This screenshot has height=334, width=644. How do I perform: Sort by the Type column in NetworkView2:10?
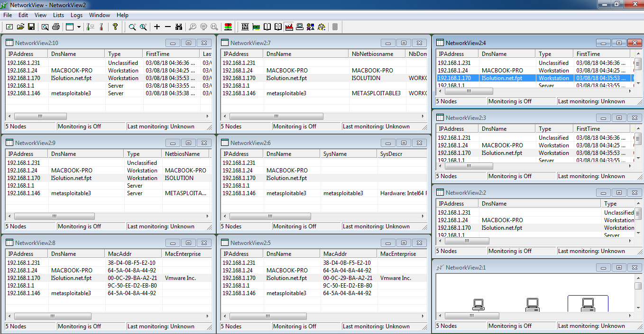[123, 53]
